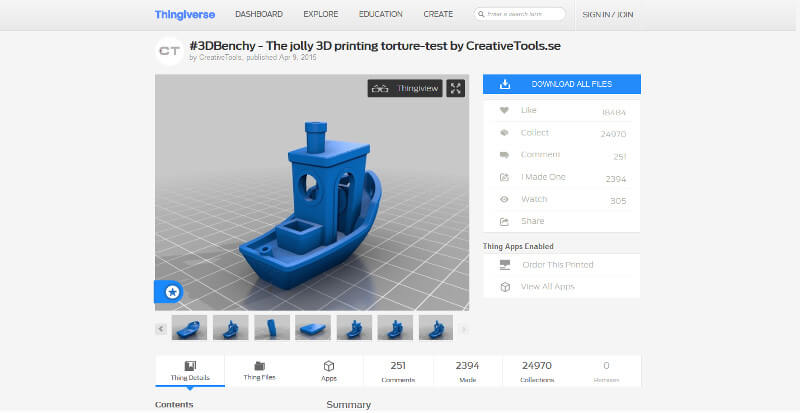Click the Share icon
The height and width of the screenshot is (413, 800).
504,222
